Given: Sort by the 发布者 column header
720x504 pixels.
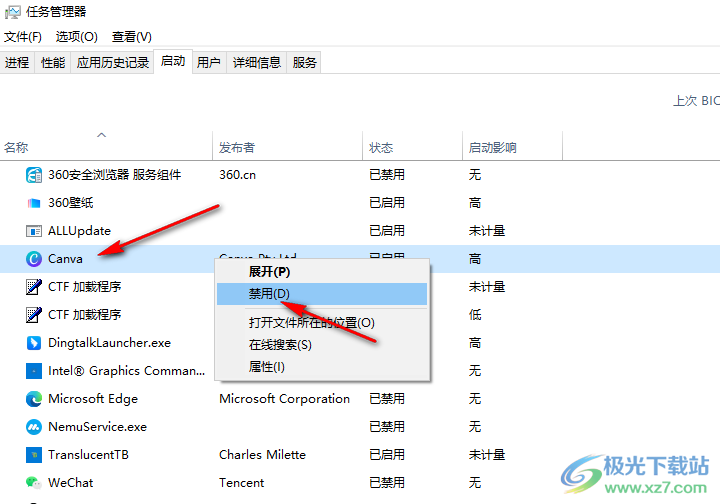Looking at the screenshot, I should [x=287, y=147].
